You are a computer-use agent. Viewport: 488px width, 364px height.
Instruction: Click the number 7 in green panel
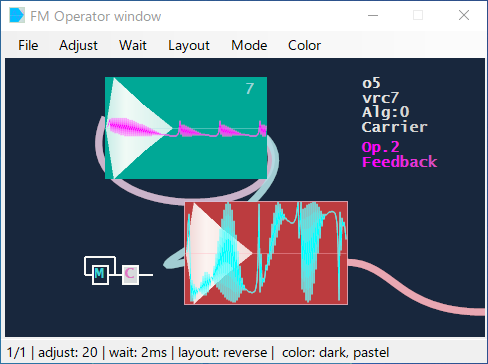[x=250, y=89]
